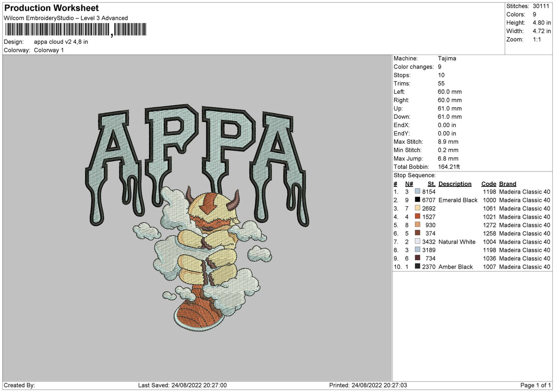Image resolution: width=555 pixels, height=392 pixels.
Task: Click the Colorway 1 label
Action: click(49, 50)
